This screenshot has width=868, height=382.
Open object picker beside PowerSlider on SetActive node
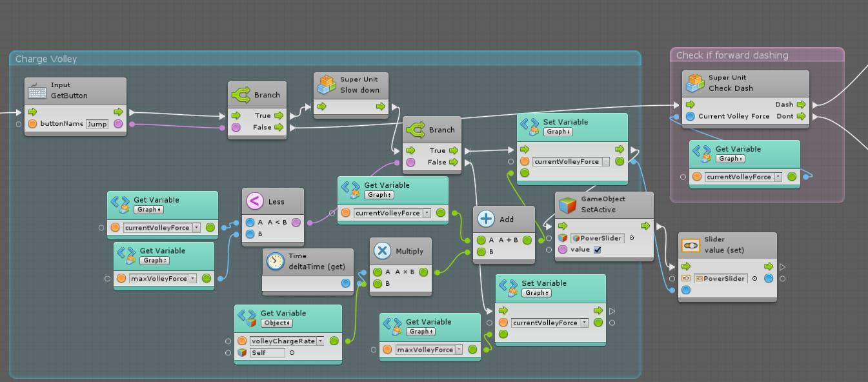pos(631,238)
